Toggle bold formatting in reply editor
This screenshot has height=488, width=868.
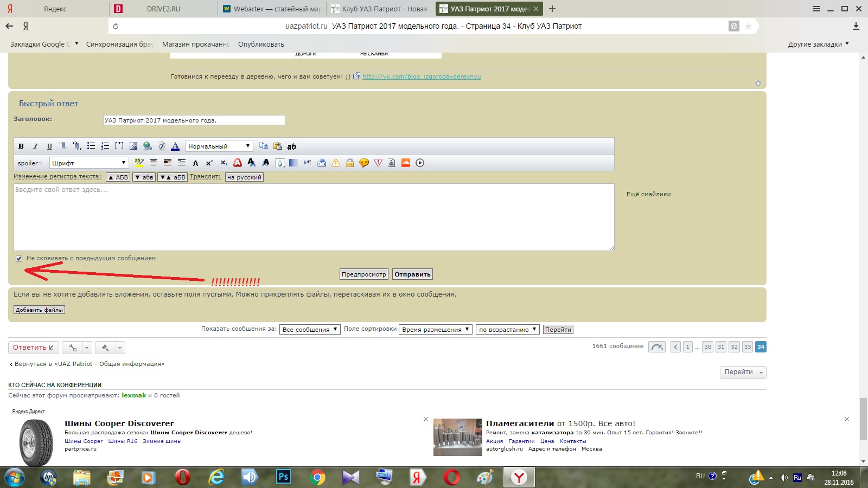(x=21, y=146)
